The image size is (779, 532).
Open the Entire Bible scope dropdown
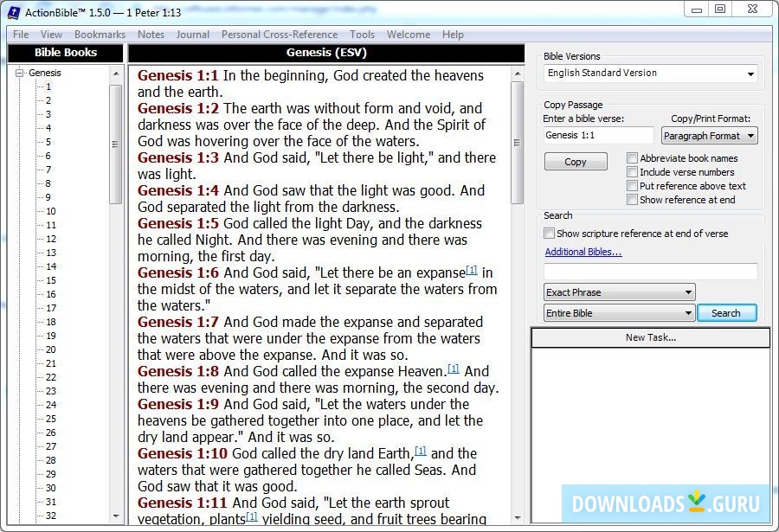point(619,313)
